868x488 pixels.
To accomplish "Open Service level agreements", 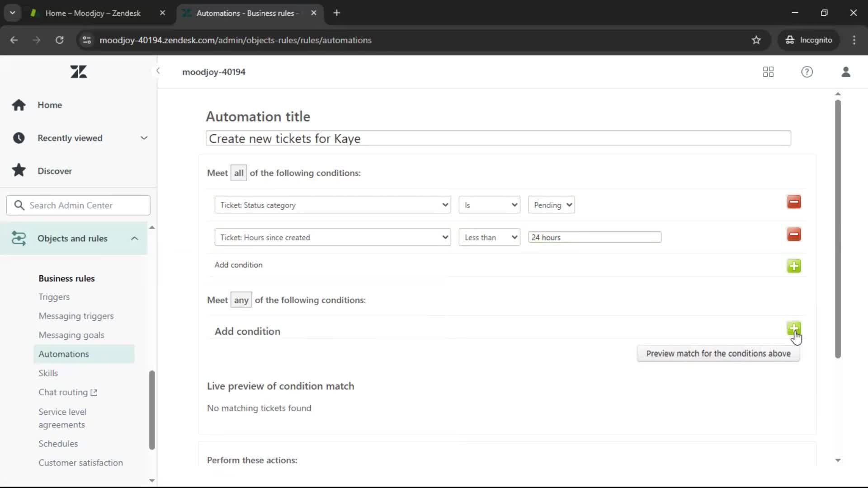I will tap(62, 418).
